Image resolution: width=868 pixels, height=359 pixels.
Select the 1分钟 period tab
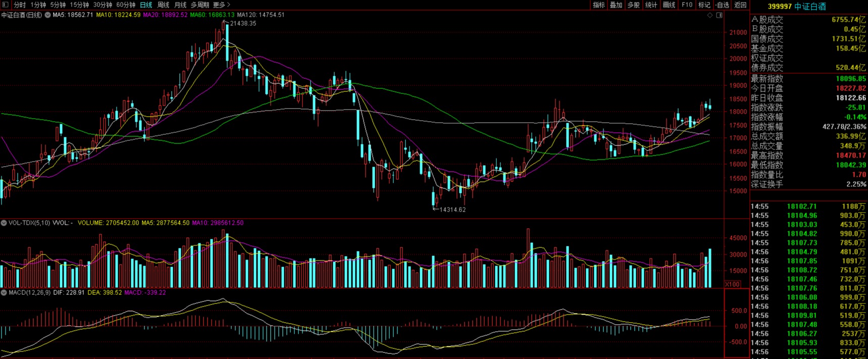[38, 5]
